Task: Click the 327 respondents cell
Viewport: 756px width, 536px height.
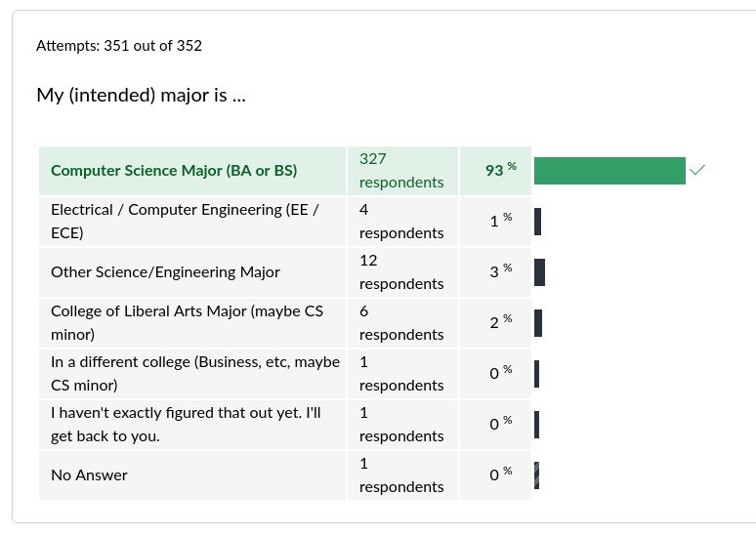Action: tap(402, 171)
